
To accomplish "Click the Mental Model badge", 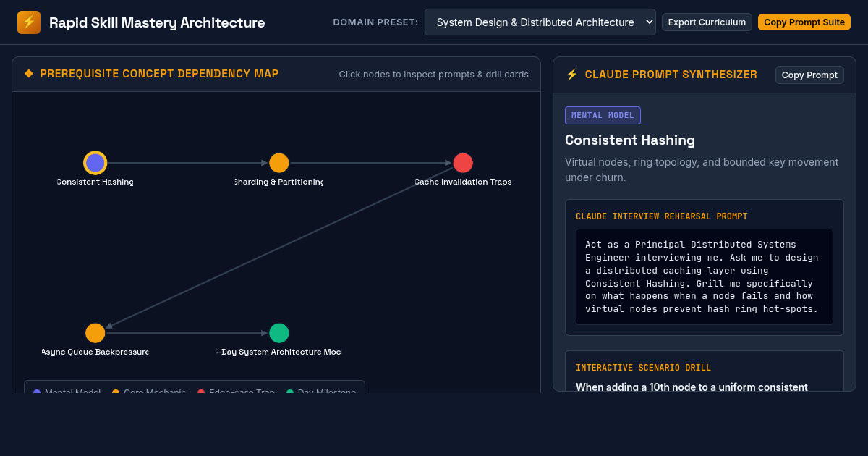I will [x=603, y=115].
